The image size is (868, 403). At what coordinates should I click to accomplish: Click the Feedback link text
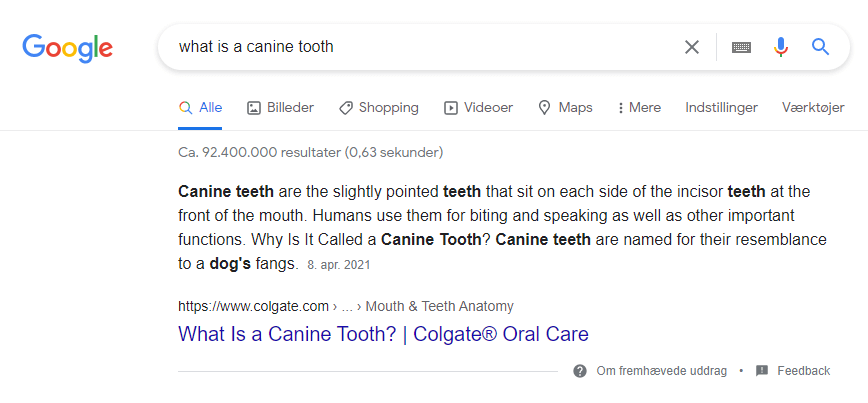[803, 371]
